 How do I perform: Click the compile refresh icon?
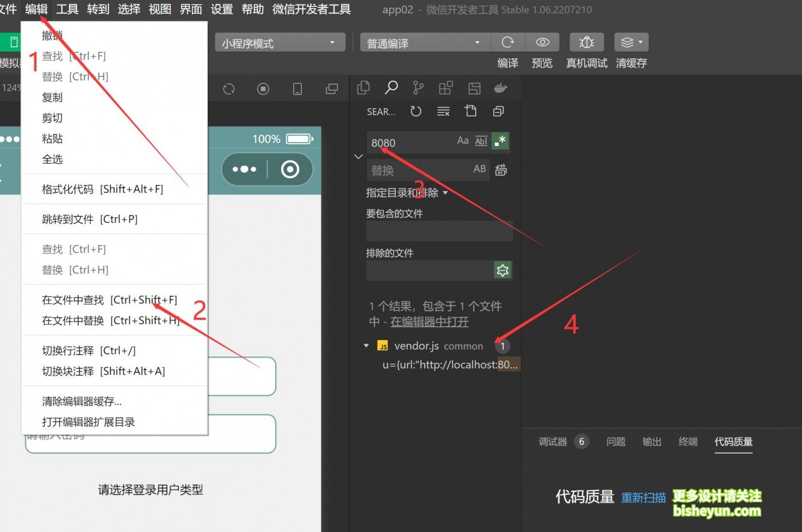[508, 42]
